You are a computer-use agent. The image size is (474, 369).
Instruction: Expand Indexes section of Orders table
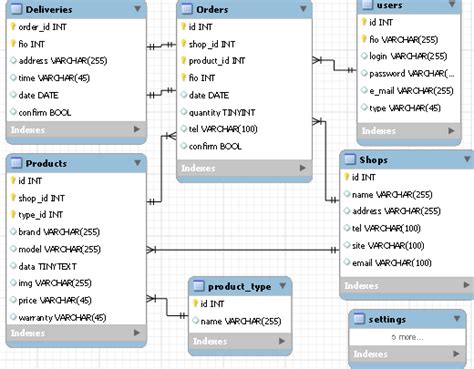click(x=302, y=168)
